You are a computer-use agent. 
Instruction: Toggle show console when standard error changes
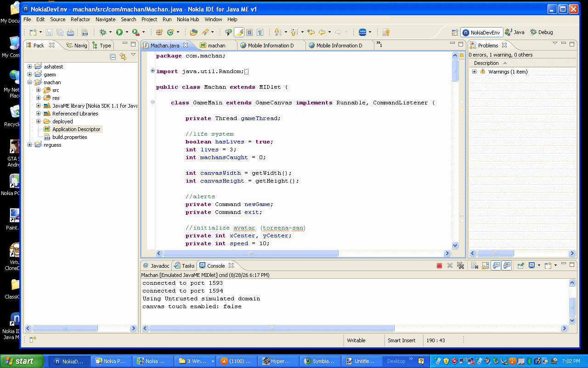pyautogui.click(x=507, y=265)
